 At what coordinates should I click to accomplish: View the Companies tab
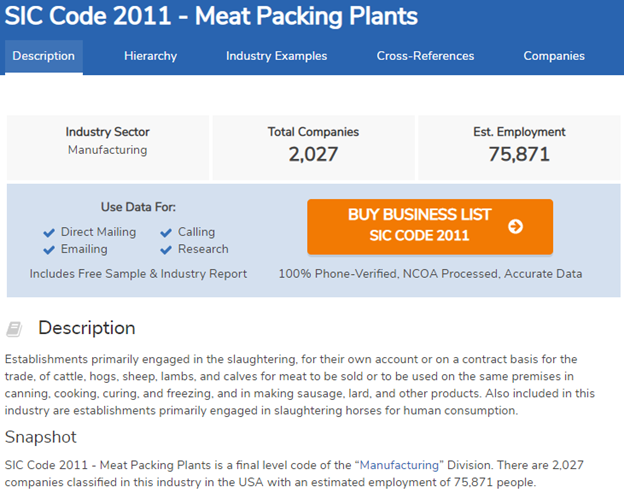(x=554, y=56)
